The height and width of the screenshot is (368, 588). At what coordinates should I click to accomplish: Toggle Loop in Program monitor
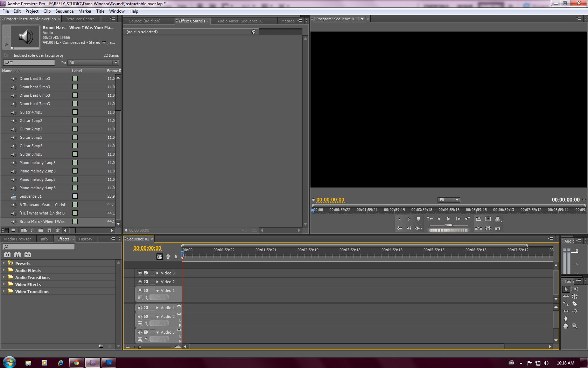pos(479,219)
